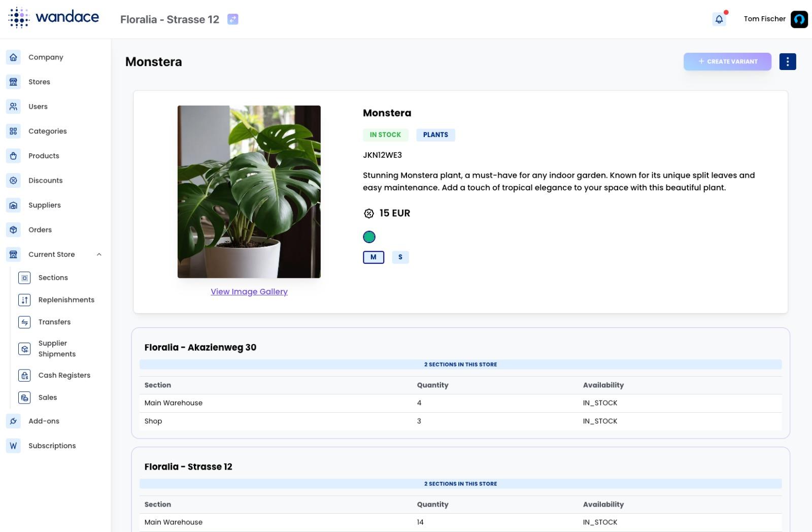Click the Users sidebar icon
This screenshot has width=812, height=532.
[x=14, y=107]
